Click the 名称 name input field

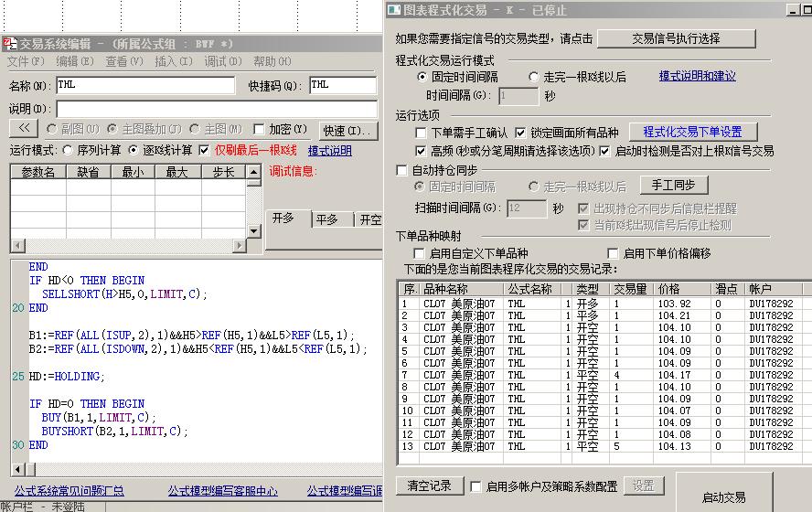point(144,85)
